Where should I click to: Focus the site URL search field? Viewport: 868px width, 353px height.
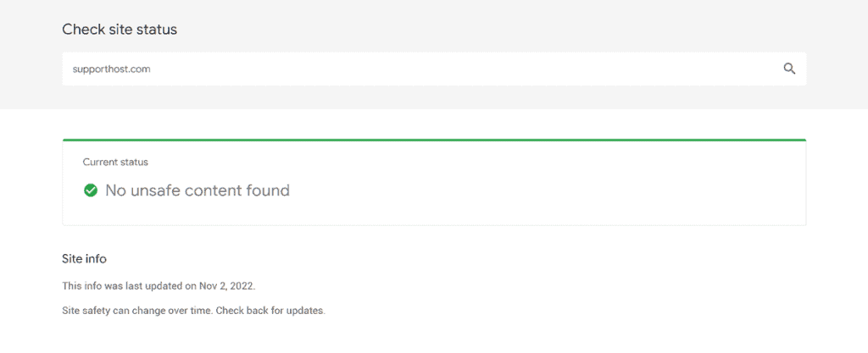click(434, 69)
